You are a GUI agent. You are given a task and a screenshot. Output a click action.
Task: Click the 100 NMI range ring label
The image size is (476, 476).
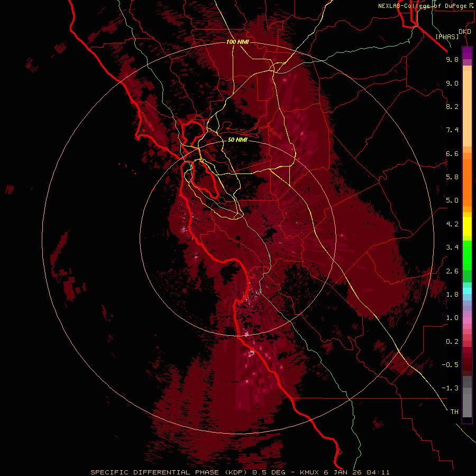pyautogui.click(x=237, y=42)
